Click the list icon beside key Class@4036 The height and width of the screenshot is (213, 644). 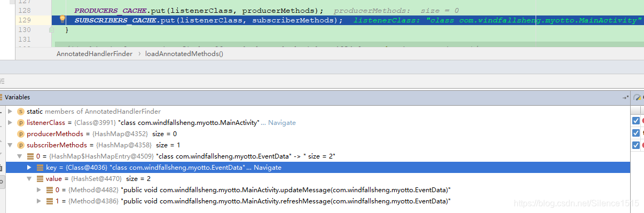tap(40, 168)
